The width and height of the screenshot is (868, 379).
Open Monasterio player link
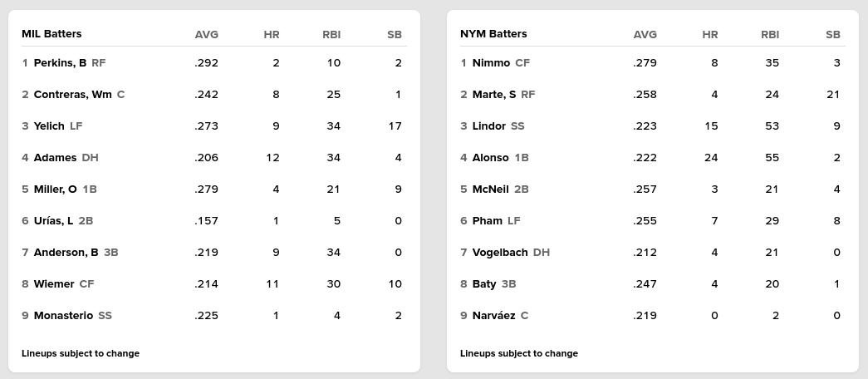[63, 316]
